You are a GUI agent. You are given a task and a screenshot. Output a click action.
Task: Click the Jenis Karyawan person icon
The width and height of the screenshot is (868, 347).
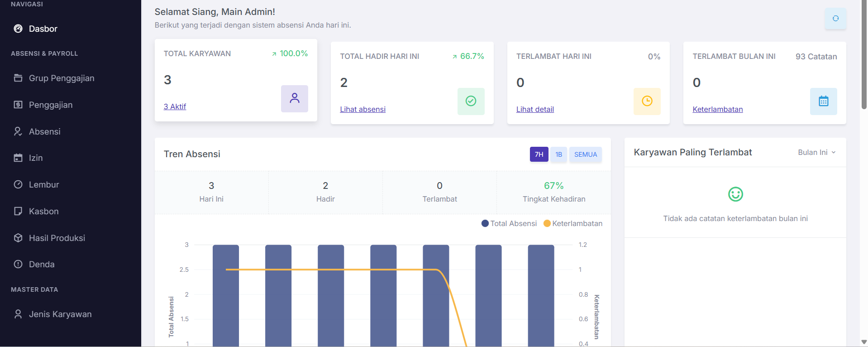click(18, 314)
